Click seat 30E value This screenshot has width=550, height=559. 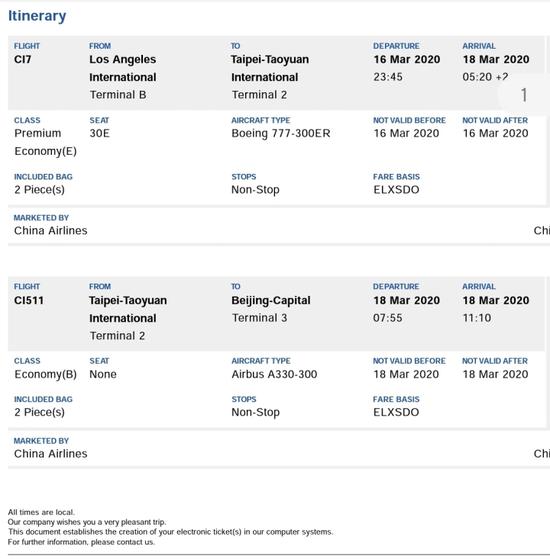point(99,133)
